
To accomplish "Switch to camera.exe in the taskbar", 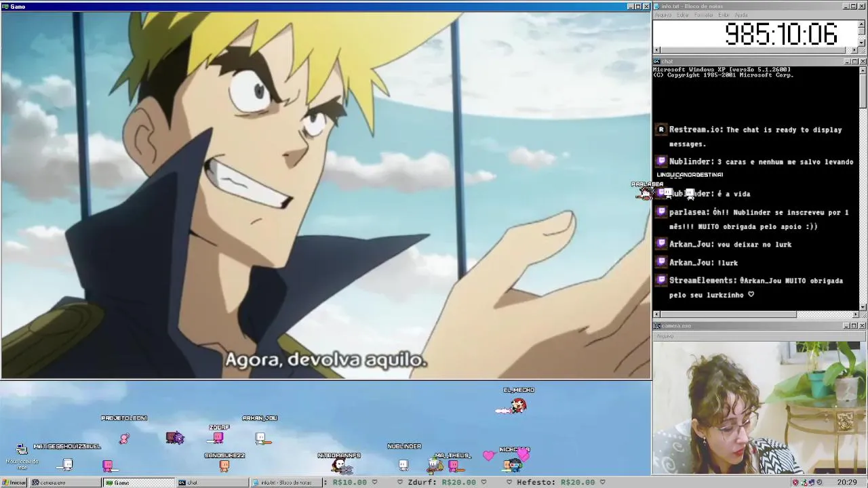I will point(66,483).
